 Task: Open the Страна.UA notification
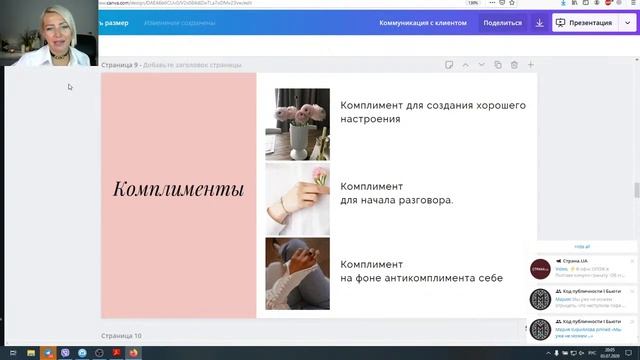[x=583, y=269]
